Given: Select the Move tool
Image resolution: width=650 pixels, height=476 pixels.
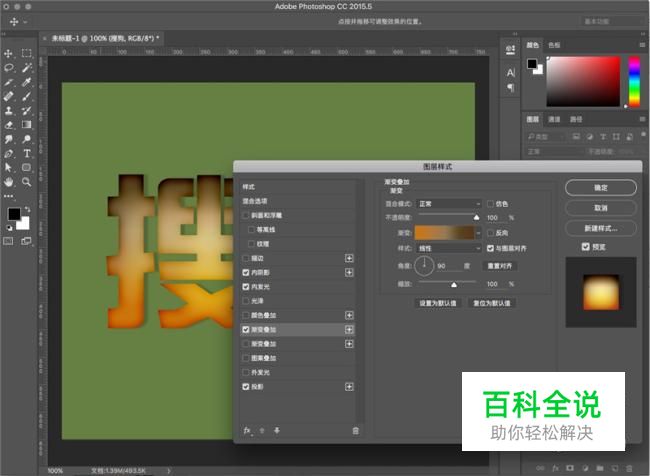Looking at the screenshot, I should click(x=8, y=53).
